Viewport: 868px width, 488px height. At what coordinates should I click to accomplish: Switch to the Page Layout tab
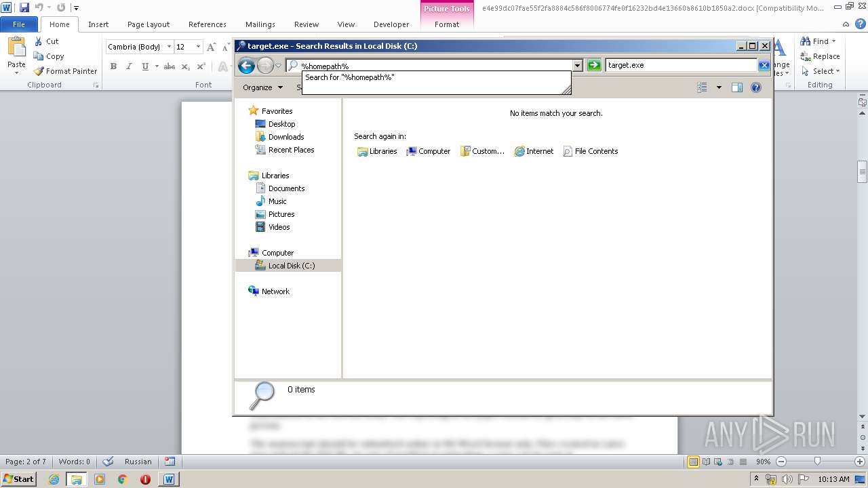pos(149,24)
